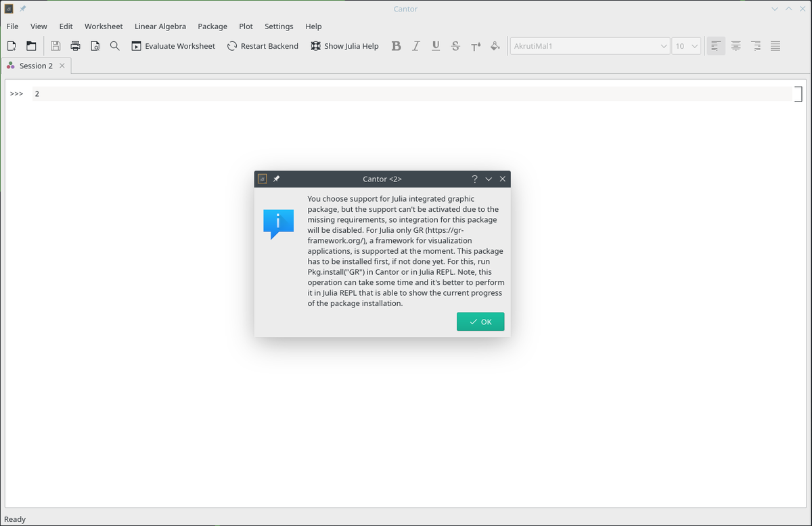The height and width of the screenshot is (526, 812).
Task: Toggle underline text formatting
Action: (436, 46)
